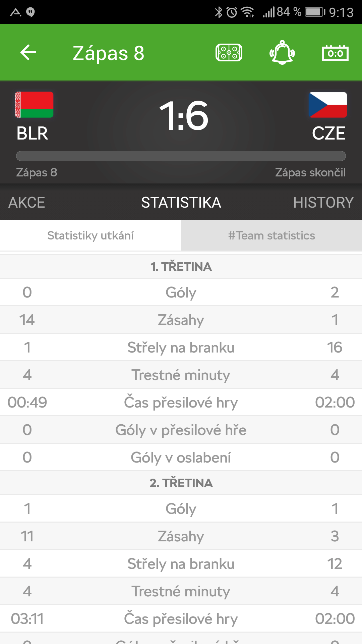Tap the Czech flag icon
The image size is (362, 644).
328,105
